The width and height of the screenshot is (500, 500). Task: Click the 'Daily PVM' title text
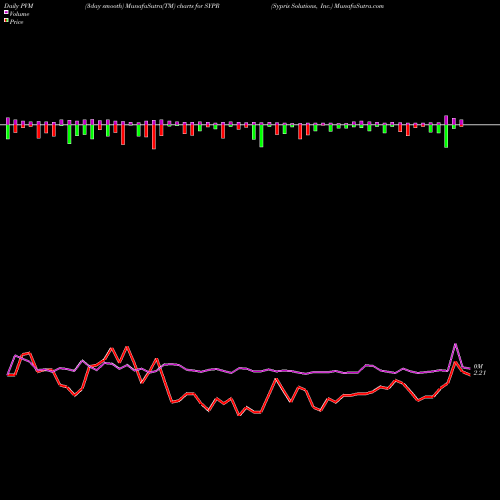[x=19, y=6]
